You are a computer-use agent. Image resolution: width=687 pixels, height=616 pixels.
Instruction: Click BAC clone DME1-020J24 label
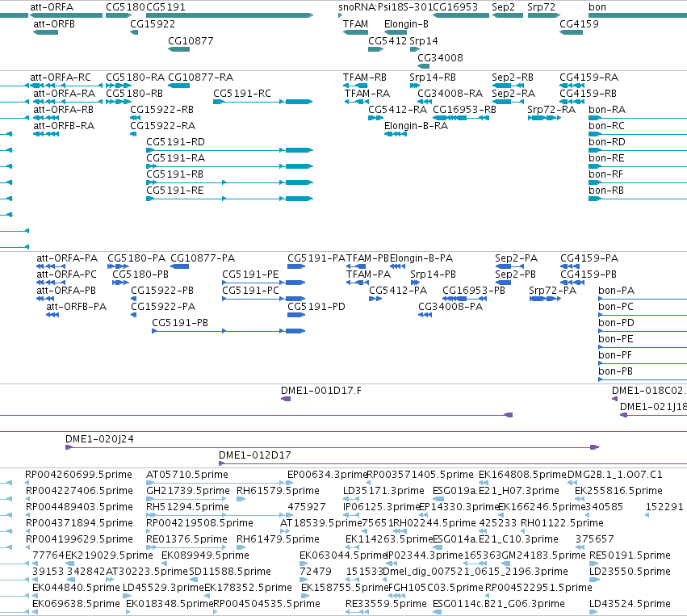tap(99, 439)
